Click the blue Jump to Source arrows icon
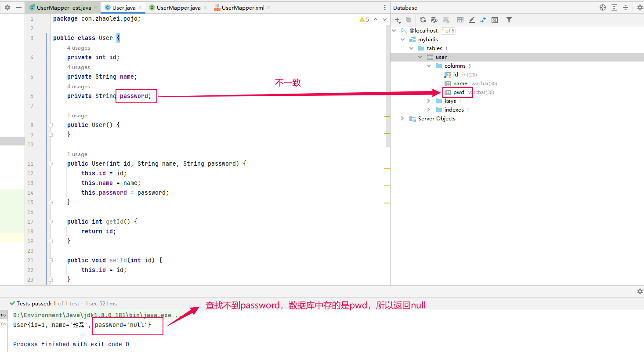This screenshot has height=352, width=644. point(483,20)
